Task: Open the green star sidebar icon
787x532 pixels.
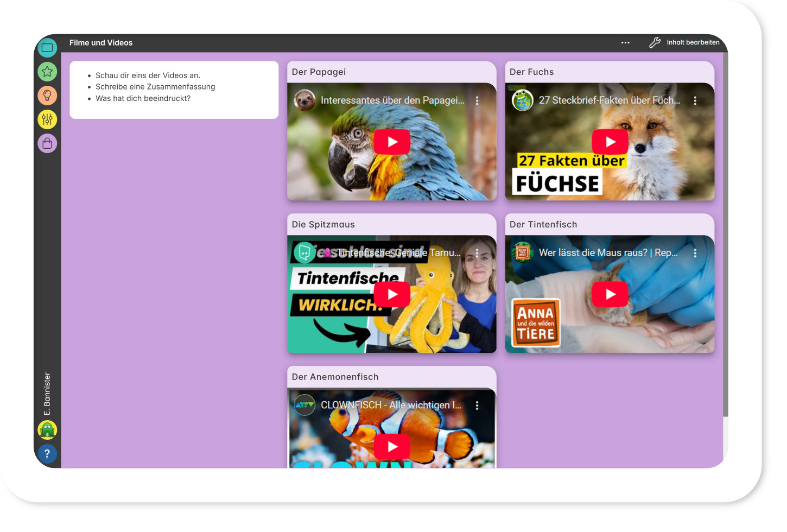Action: [47, 72]
